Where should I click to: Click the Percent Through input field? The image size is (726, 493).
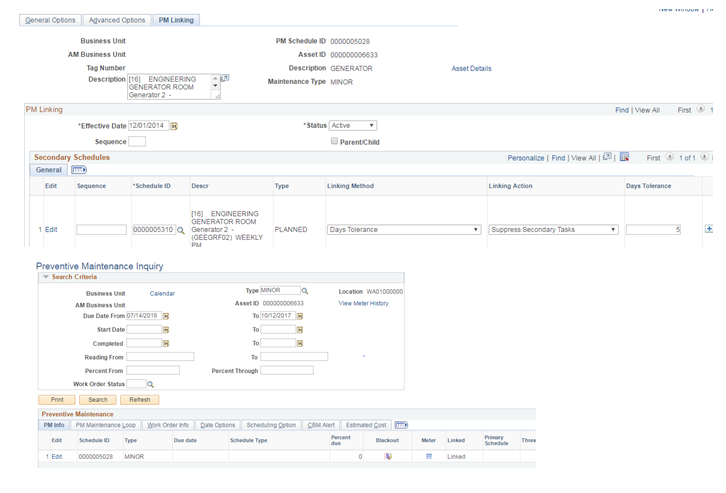coord(287,370)
